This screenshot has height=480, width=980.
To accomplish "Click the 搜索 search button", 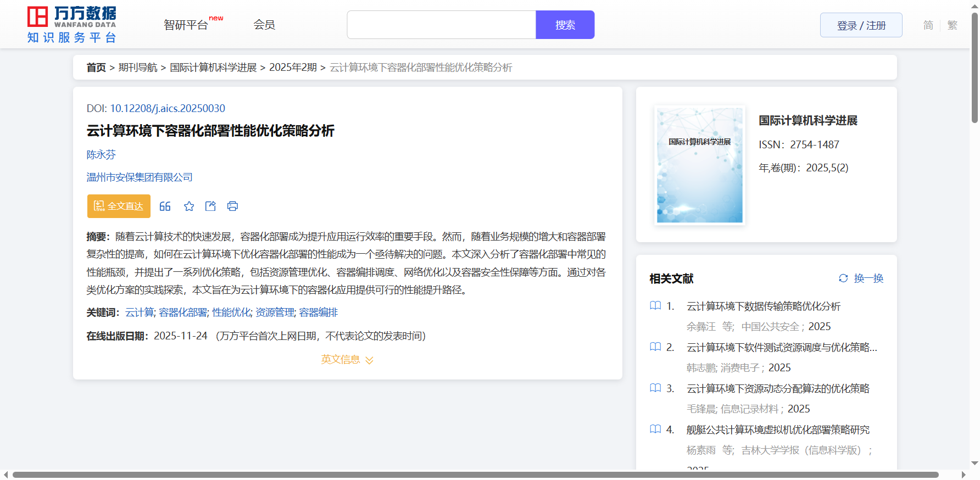I will 565,25.
